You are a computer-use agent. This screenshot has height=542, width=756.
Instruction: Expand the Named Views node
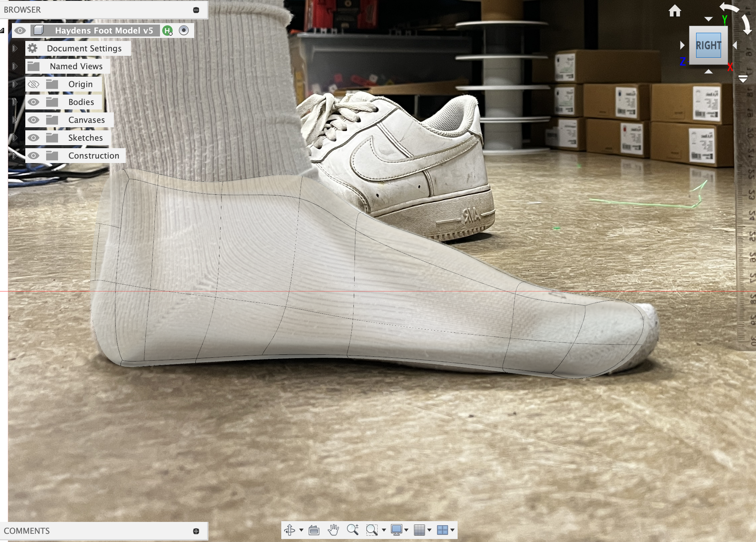click(x=15, y=66)
